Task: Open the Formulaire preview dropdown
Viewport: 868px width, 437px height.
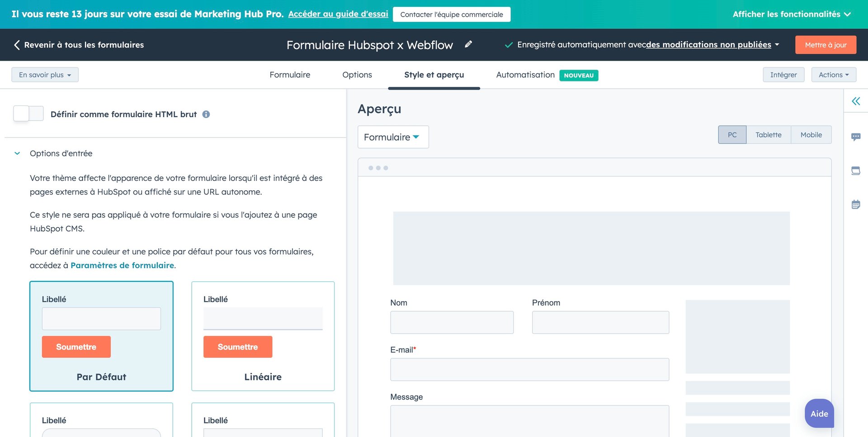Action: pyautogui.click(x=393, y=137)
